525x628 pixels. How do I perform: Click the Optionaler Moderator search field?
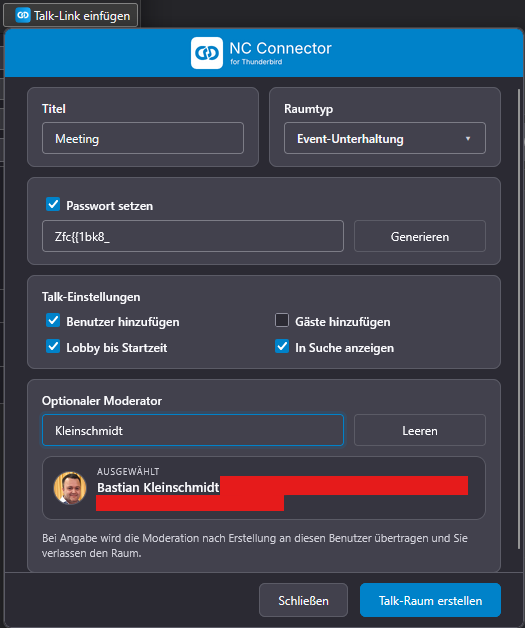193,430
